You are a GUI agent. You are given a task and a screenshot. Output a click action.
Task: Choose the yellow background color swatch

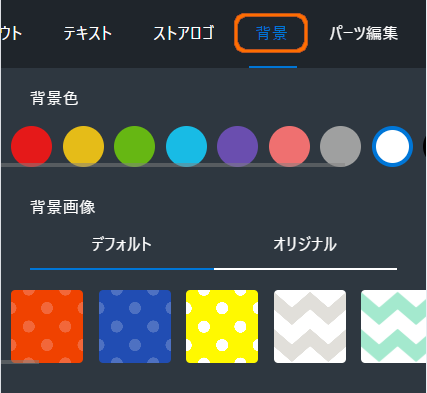click(x=83, y=146)
